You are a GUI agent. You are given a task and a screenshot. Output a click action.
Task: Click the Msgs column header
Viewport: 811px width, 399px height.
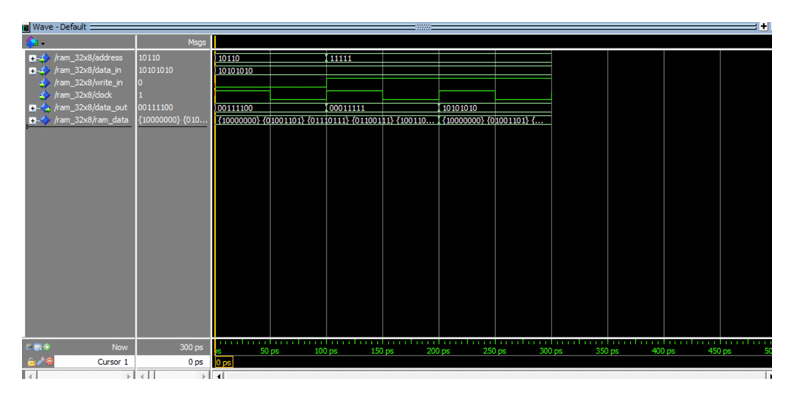tap(197, 42)
